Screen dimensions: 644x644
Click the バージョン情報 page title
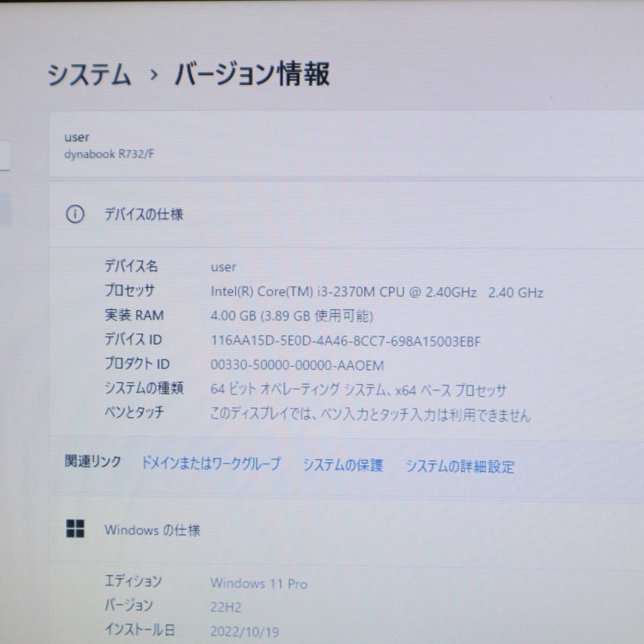(252, 75)
